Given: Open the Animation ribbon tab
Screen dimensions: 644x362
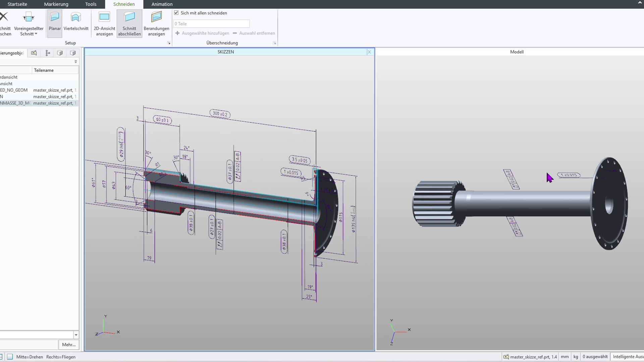Looking at the screenshot, I should point(162,4).
